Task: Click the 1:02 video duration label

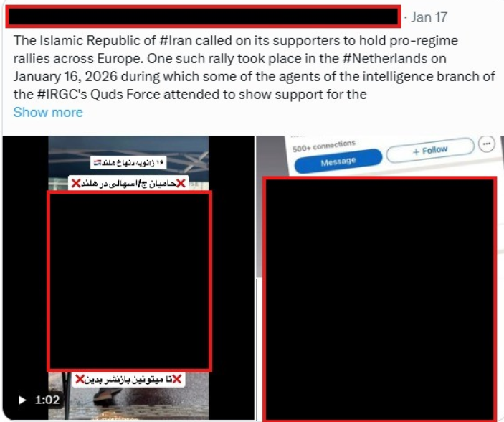Action: coord(47,400)
